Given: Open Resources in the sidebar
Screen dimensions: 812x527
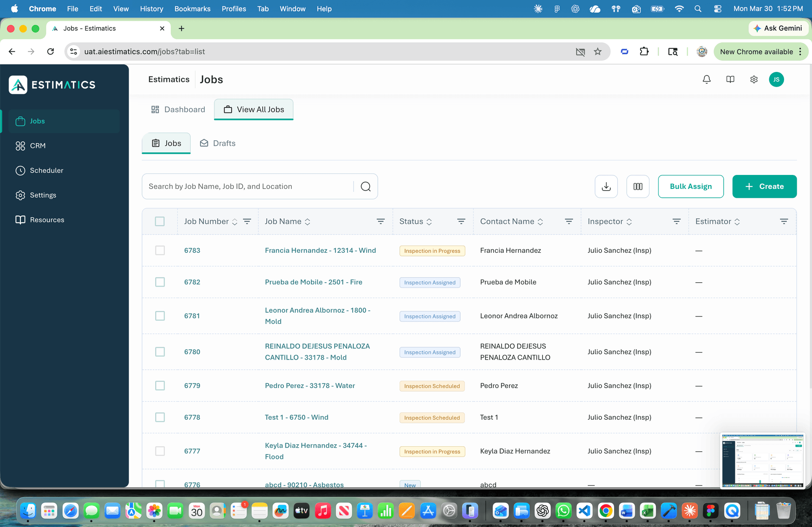Looking at the screenshot, I should coord(47,220).
